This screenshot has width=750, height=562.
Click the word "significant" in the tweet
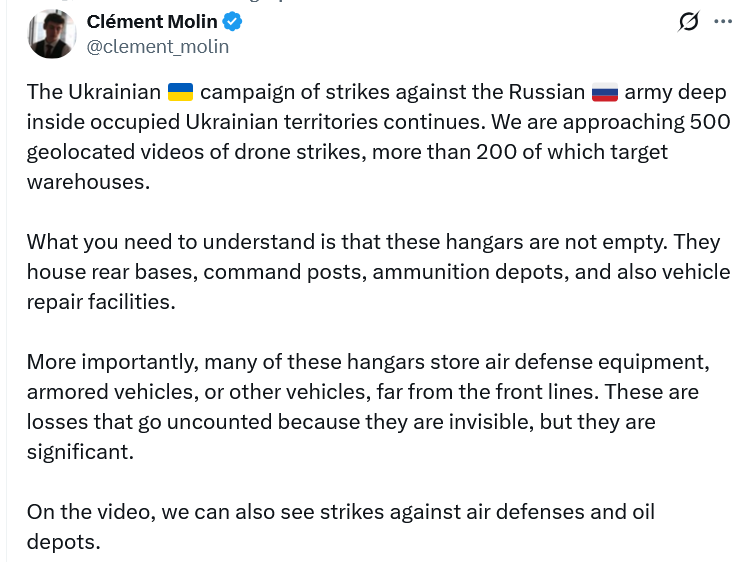(80, 451)
